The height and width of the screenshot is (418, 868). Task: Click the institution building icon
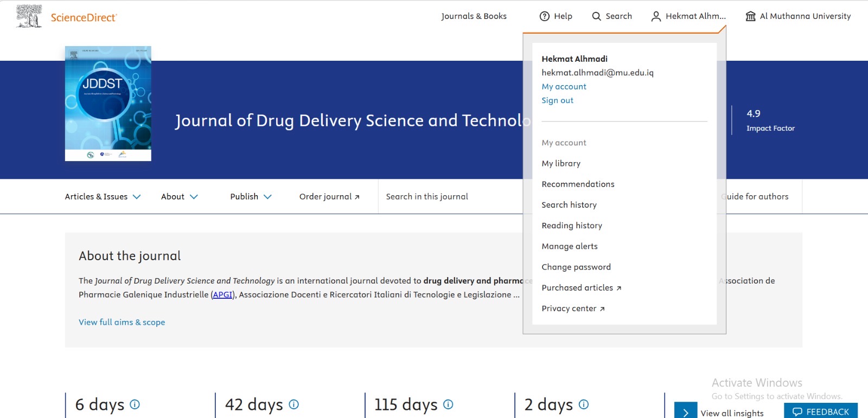750,16
